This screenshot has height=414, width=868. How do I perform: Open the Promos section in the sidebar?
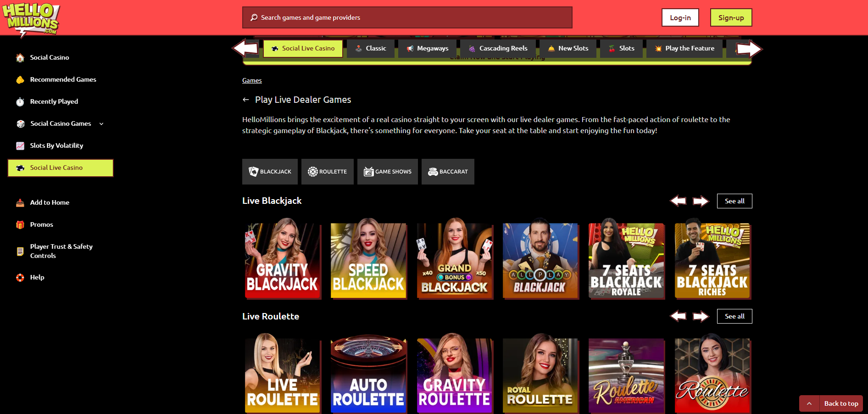pos(42,224)
